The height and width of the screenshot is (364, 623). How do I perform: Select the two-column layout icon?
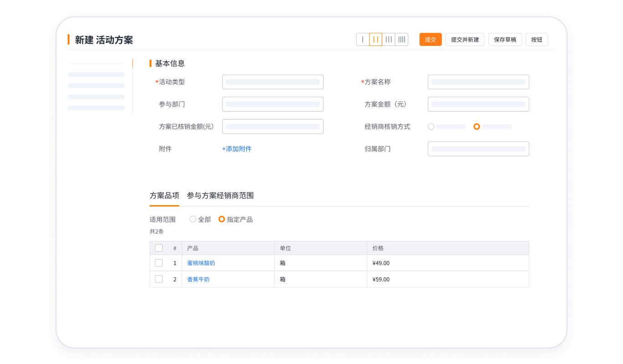(x=375, y=39)
